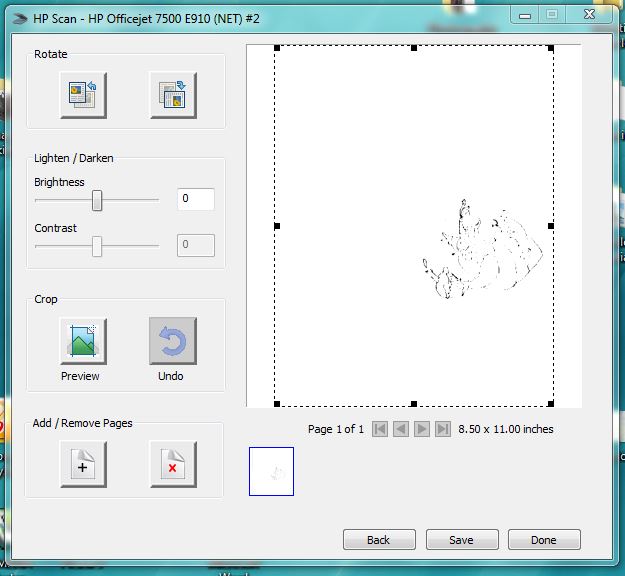
Task: Click the Brightness slider handle
Action: pyautogui.click(x=97, y=200)
